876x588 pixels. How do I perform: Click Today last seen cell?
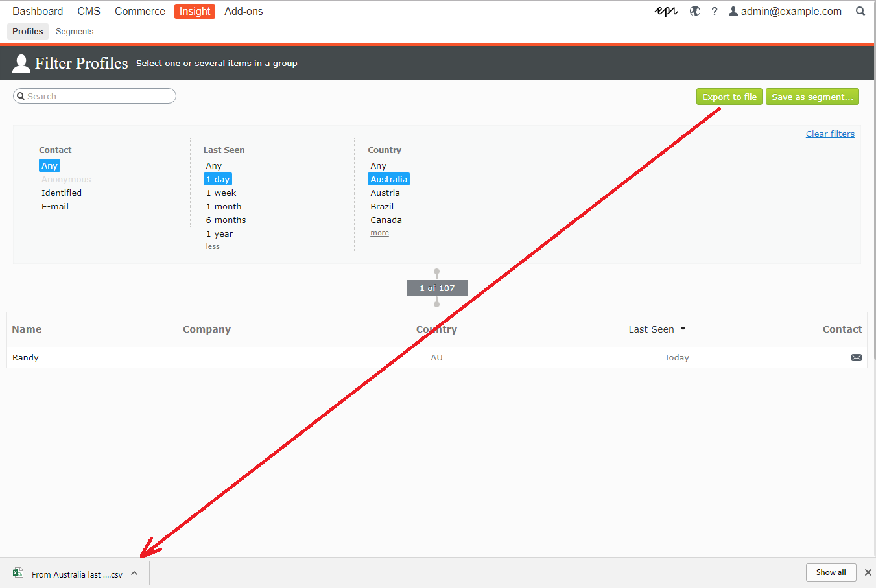tap(677, 357)
